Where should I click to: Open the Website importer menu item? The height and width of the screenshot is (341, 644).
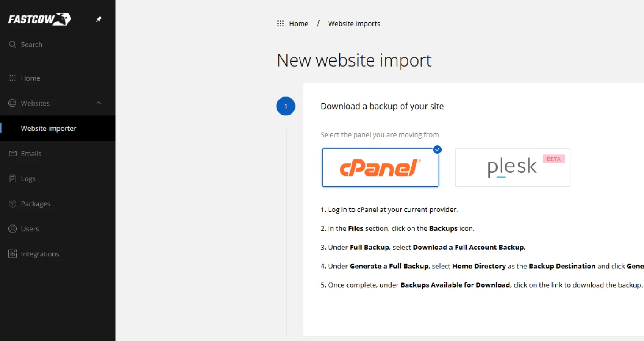click(x=49, y=128)
